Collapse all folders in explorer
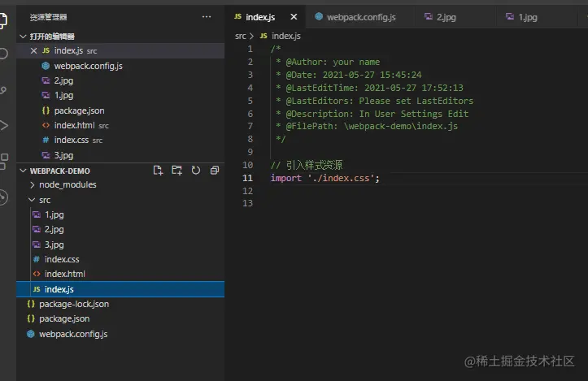The height and width of the screenshot is (381, 588). coord(215,171)
